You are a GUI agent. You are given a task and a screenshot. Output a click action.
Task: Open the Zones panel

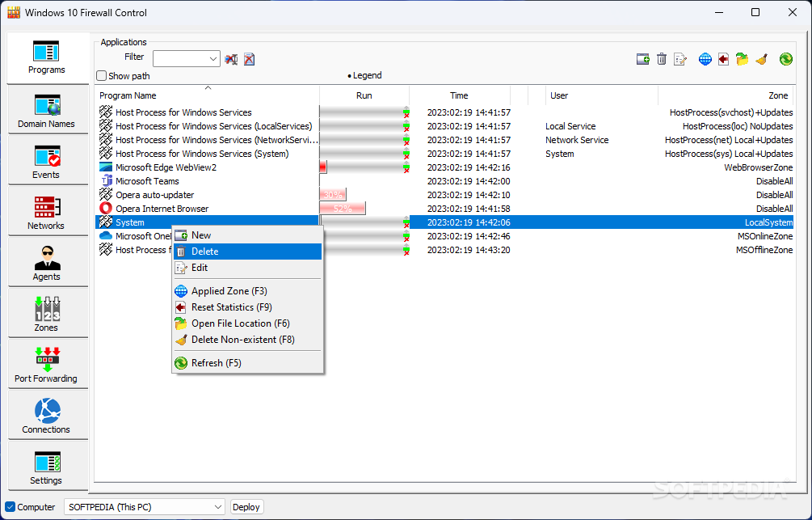pyautogui.click(x=47, y=314)
